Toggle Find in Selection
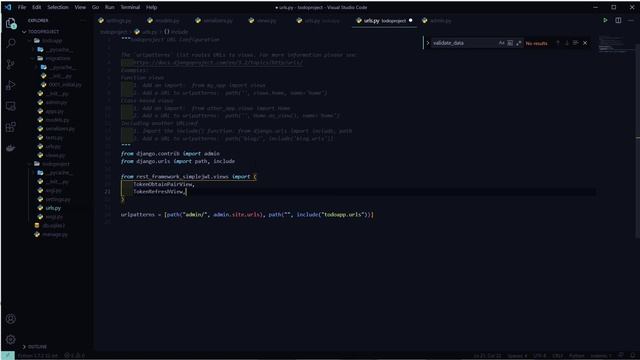The height and width of the screenshot is (360, 640). 576,43
